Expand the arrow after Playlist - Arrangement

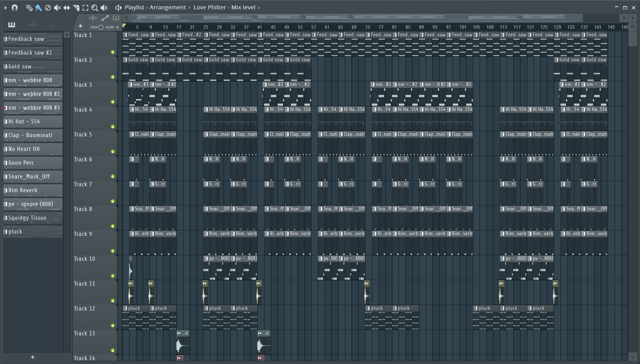click(190, 8)
